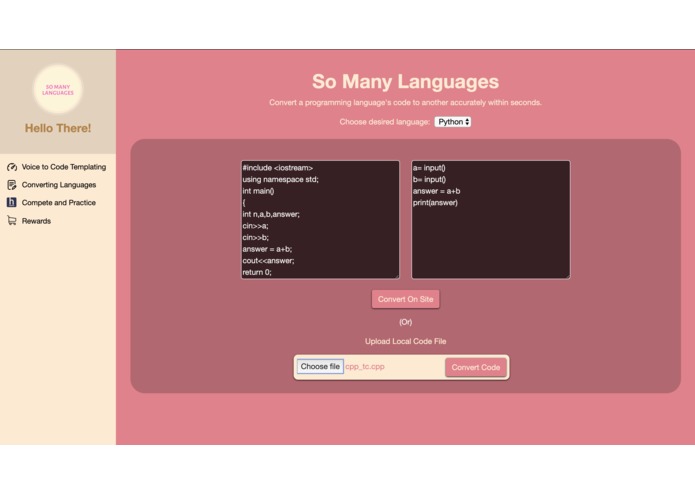This screenshot has width=695, height=494.
Task: Click the So Many Languages circular logo
Action: (x=58, y=89)
